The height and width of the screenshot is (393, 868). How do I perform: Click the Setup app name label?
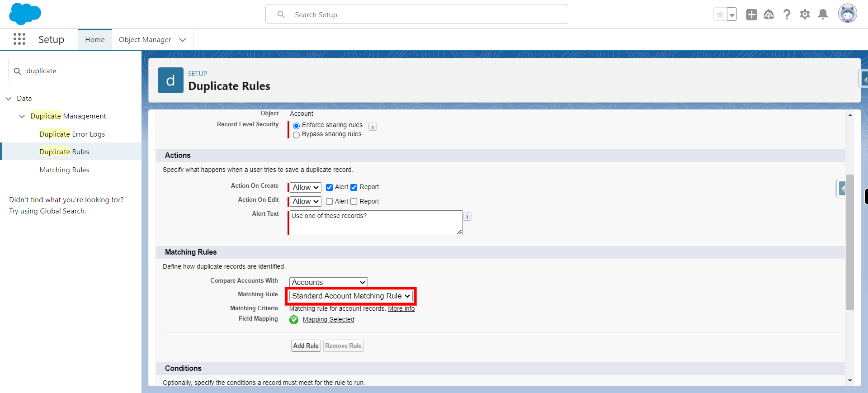[51, 39]
